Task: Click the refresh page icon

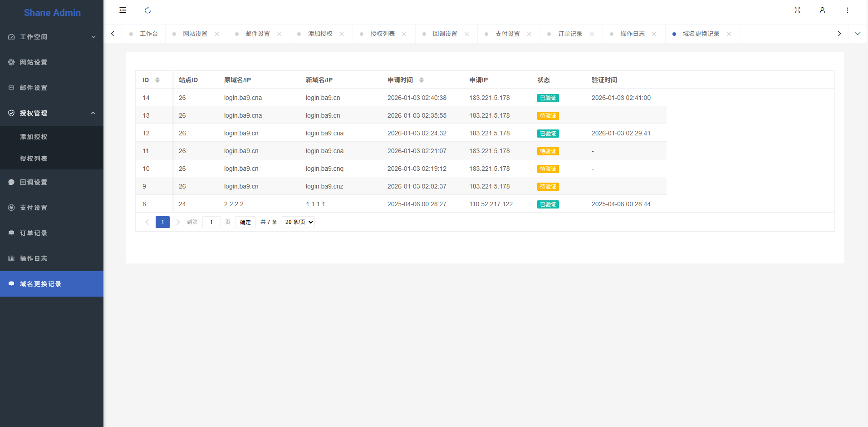Action: 147,10
